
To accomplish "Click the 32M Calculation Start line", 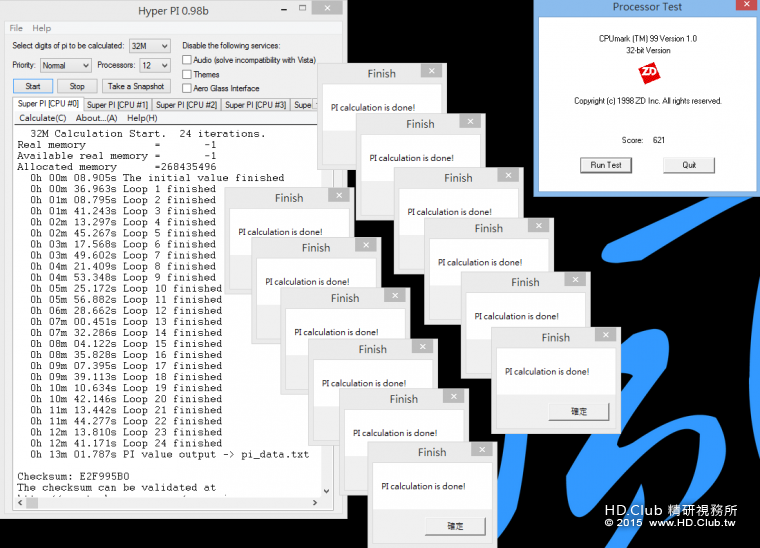I will point(148,134).
